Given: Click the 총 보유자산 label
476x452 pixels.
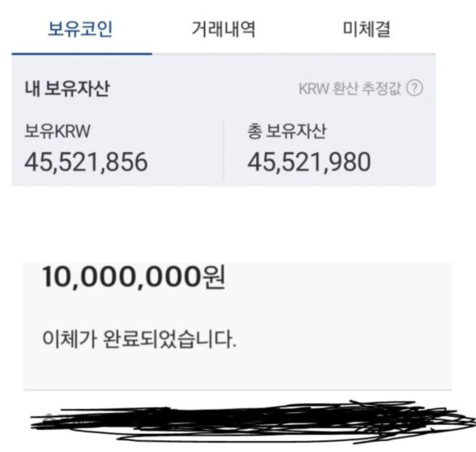Looking at the screenshot, I should (286, 132).
